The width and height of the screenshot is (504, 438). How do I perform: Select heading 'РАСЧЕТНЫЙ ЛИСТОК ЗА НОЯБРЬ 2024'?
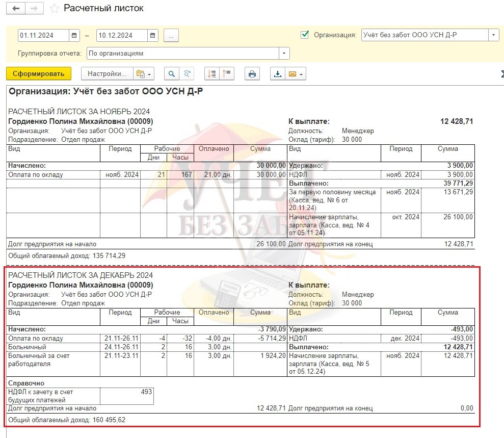point(79,112)
